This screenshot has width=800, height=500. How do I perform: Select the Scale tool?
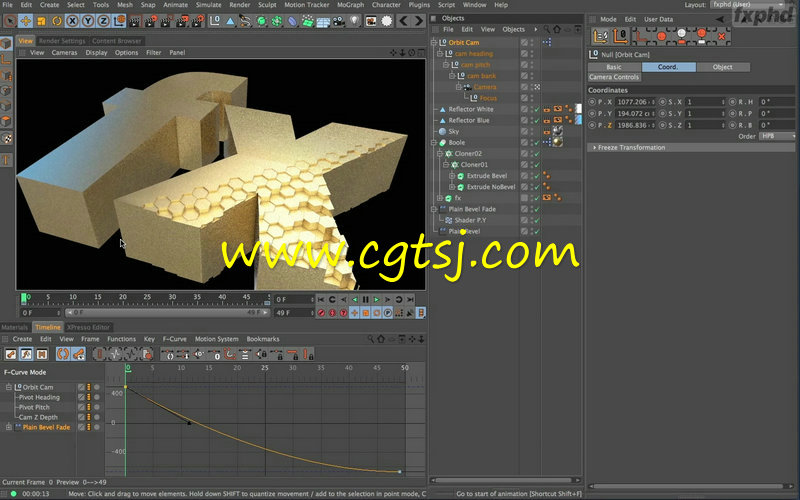pyautogui.click(x=41, y=21)
